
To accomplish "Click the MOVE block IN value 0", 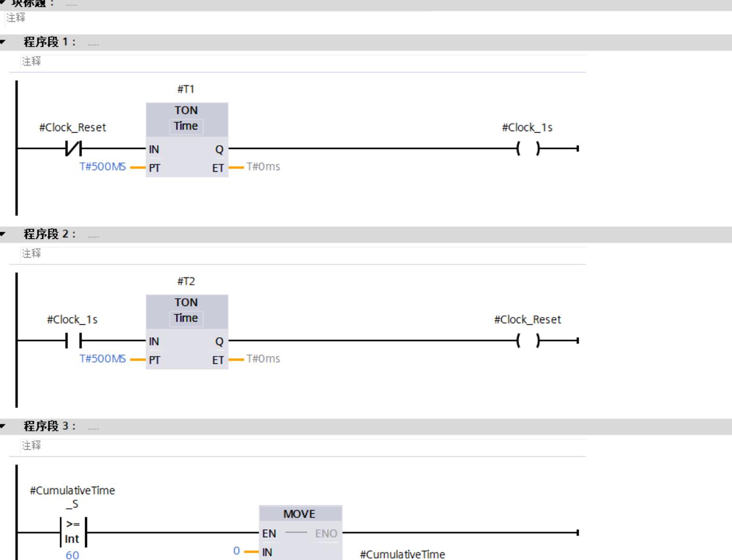I will click(237, 551).
